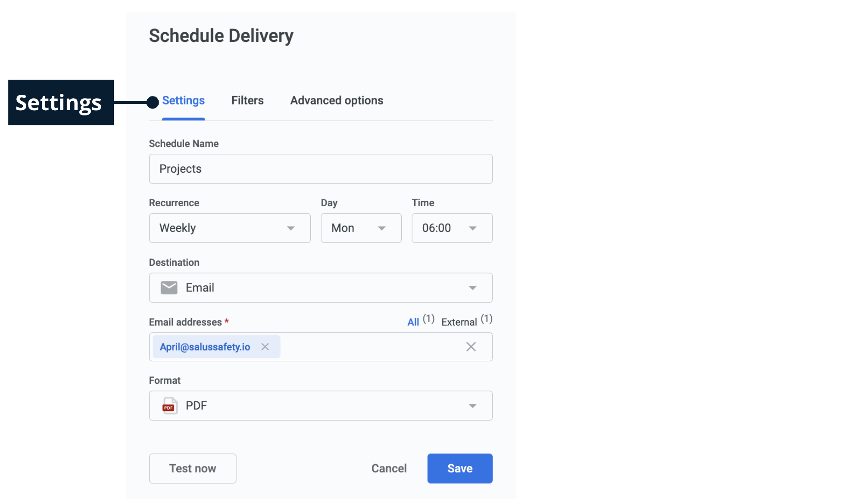
Task: Click inside the Email addresses field
Action: (x=371, y=347)
